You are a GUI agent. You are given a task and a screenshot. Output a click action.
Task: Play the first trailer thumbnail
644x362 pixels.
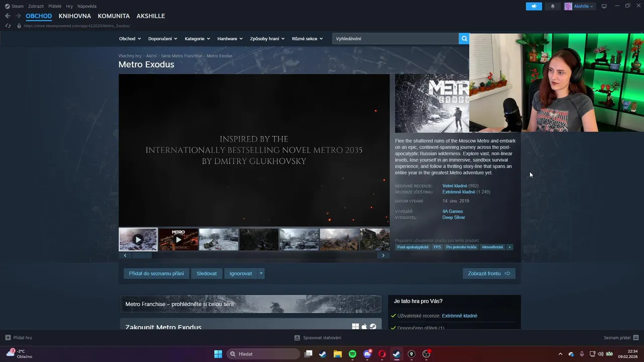click(138, 239)
